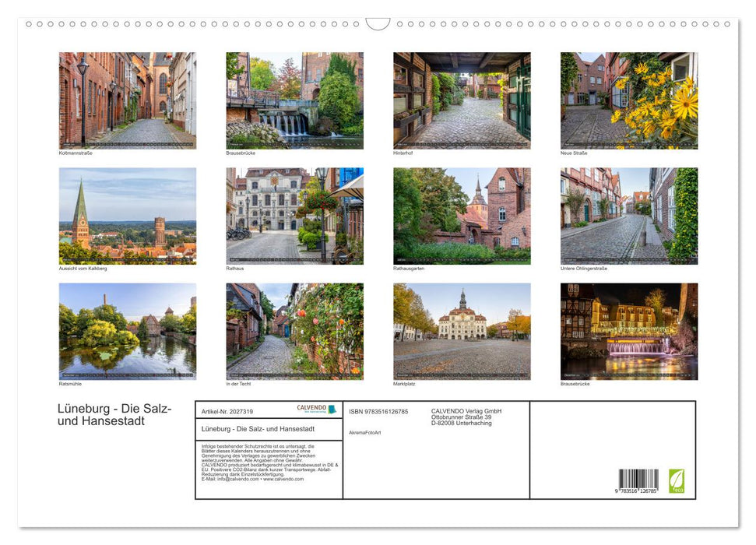Select the Hinterhof thumbnail

pos(461,100)
